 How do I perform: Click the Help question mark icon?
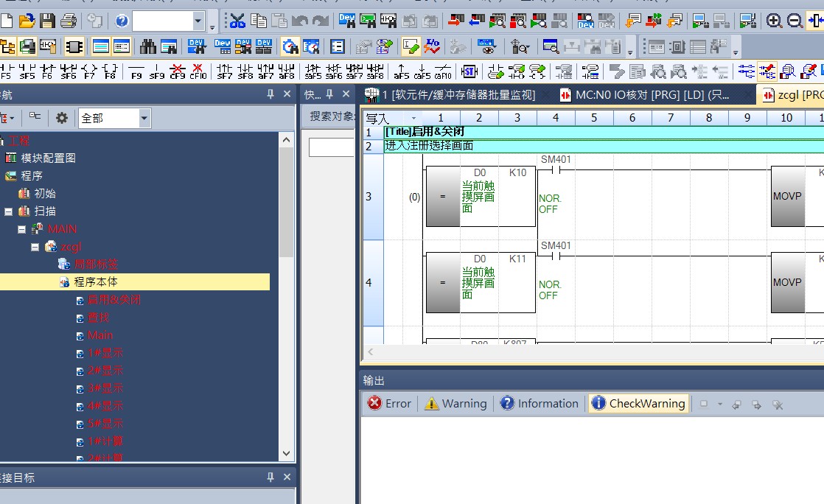tap(122, 21)
